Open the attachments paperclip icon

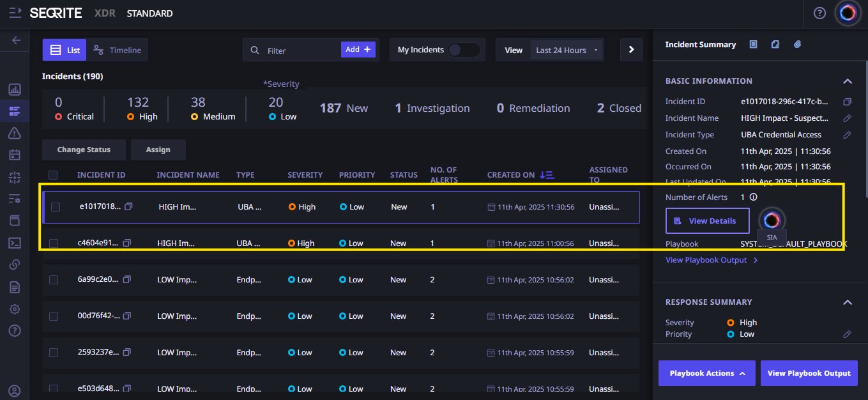pyautogui.click(x=797, y=45)
